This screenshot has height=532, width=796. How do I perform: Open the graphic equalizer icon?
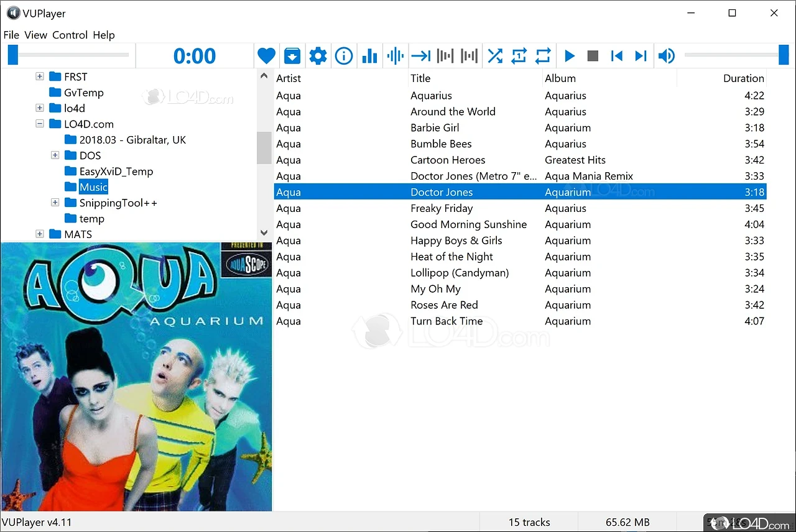[369, 55]
